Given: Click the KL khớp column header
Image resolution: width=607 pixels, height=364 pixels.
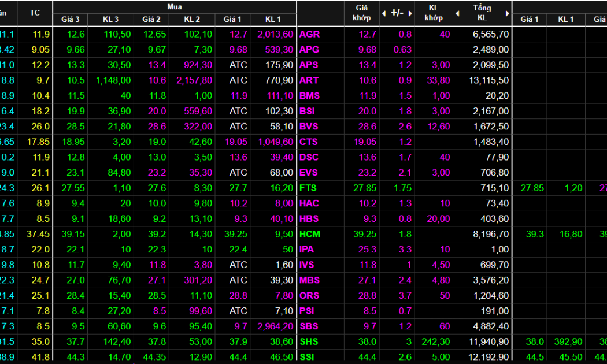Looking at the screenshot, I should click(x=433, y=13).
